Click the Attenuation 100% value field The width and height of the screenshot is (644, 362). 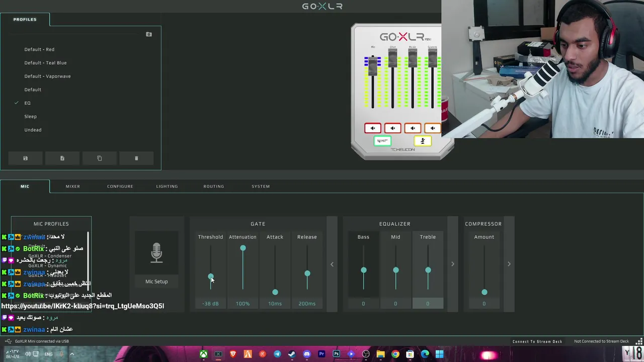[x=243, y=304]
